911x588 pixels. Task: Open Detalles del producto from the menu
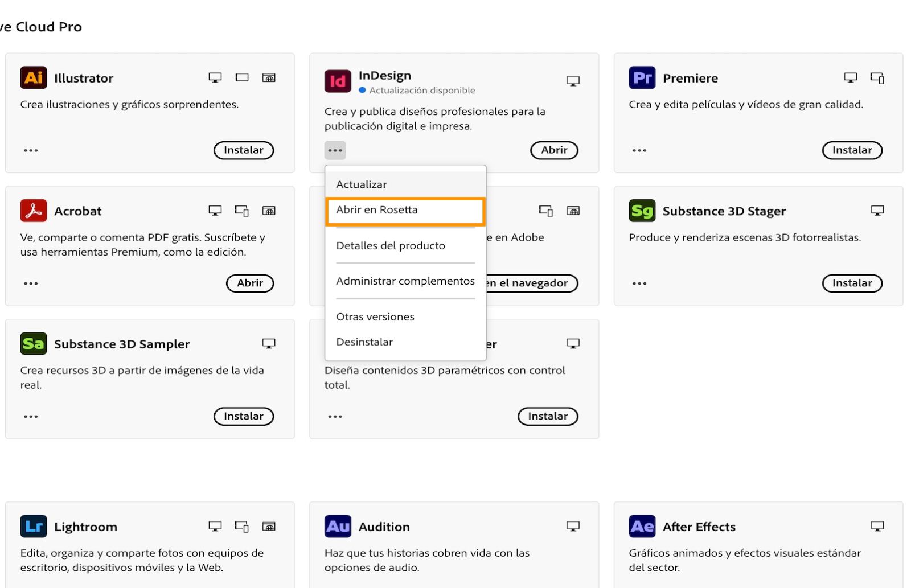405,246
